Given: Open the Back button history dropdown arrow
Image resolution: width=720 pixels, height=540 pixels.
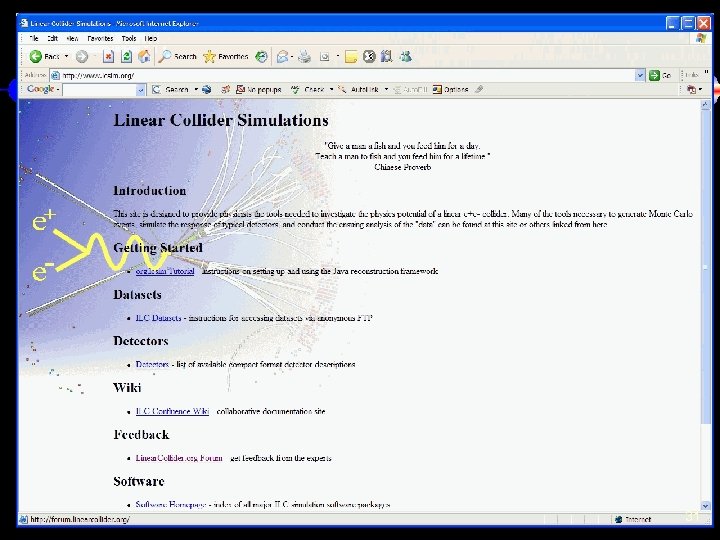Looking at the screenshot, I should coord(67,56).
